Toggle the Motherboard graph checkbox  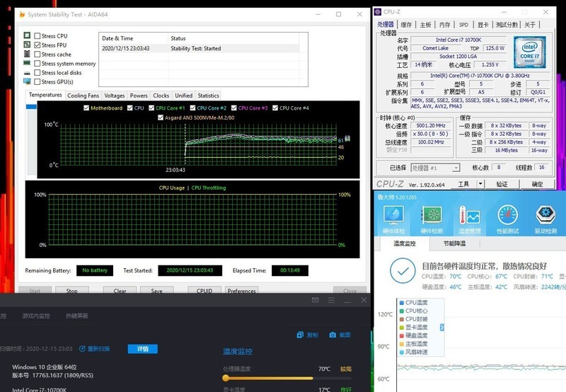tap(87, 108)
